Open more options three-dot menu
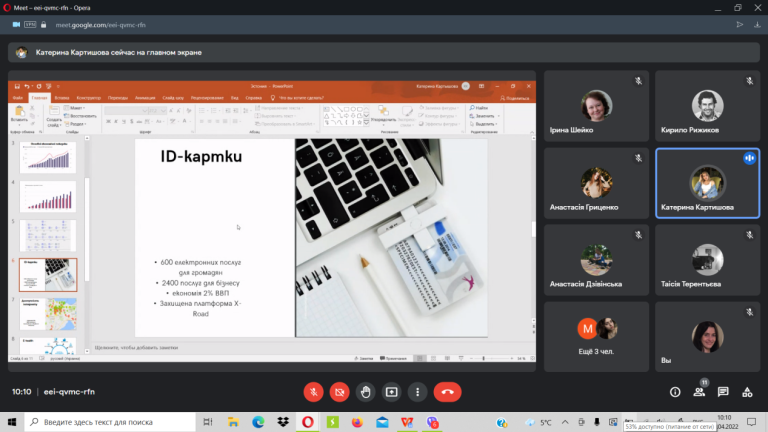Viewport: 768px width, 432px height. [x=417, y=392]
